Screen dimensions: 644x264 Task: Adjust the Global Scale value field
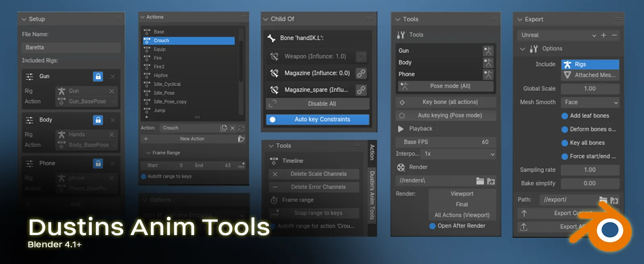590,88
